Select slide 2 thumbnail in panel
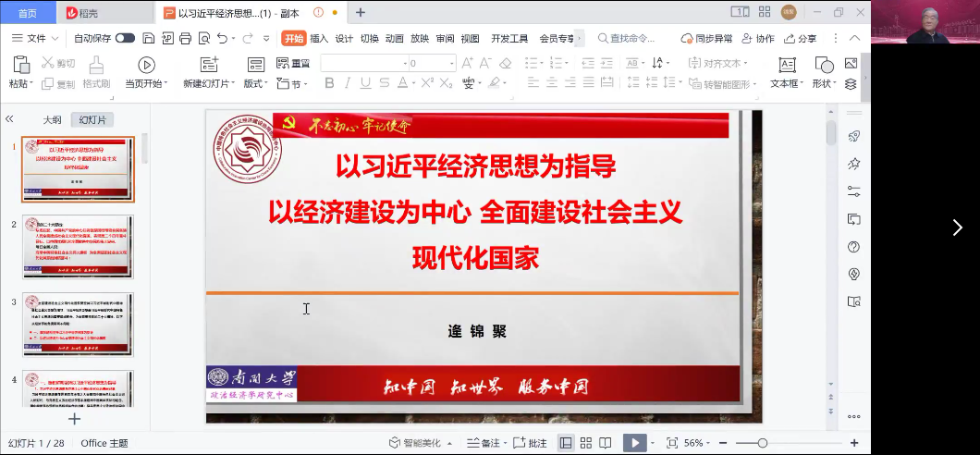This screenshot has width=980, height=455. [78, 247]
